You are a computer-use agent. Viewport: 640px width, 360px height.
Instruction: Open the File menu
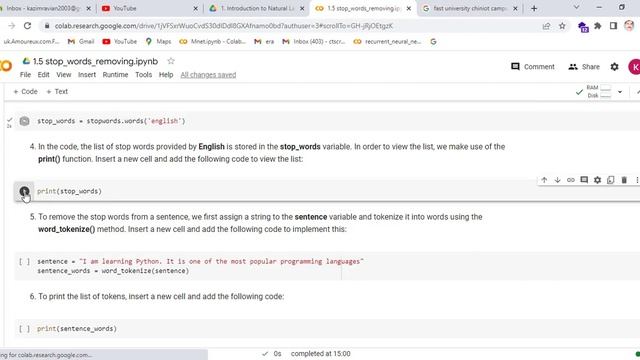point(25,75)
